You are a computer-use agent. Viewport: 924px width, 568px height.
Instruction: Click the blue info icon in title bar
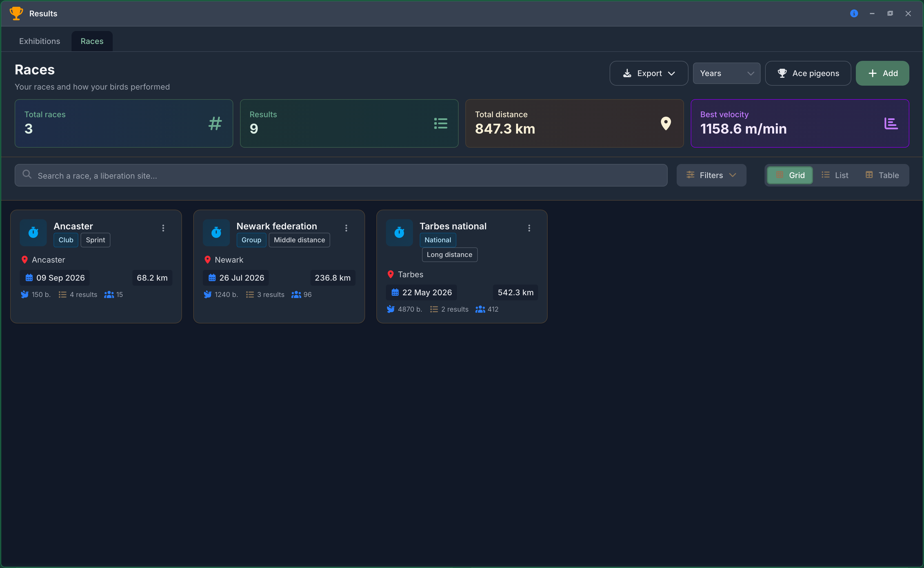click(854, 14)
